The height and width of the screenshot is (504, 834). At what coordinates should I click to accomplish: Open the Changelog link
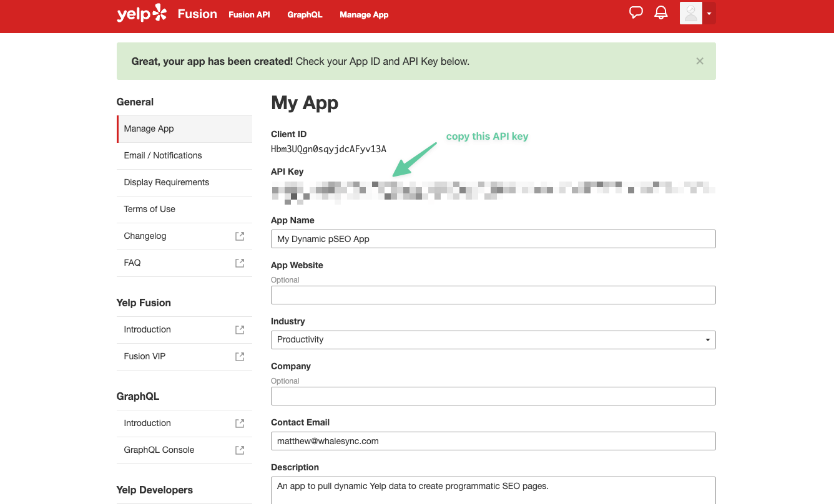[x=145, y=236]
